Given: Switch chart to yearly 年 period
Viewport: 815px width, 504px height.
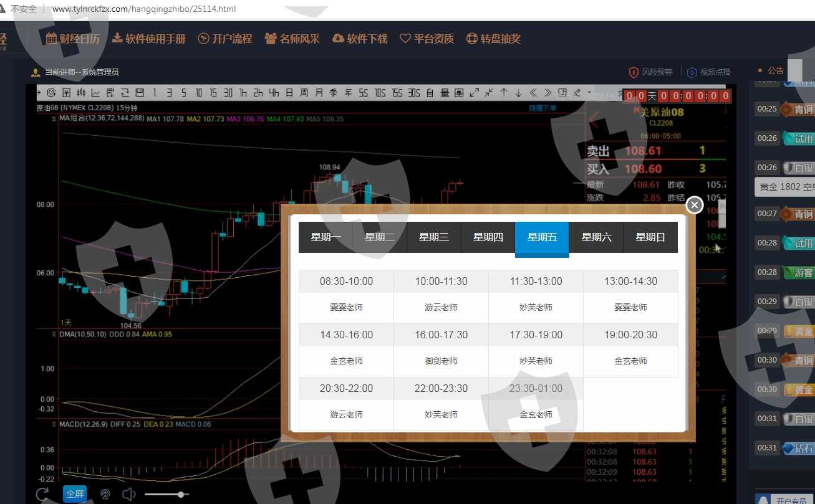Looking at the screenshot, I should tap(349, 93).
